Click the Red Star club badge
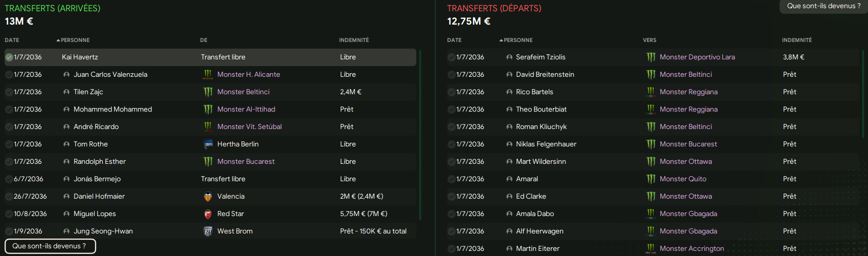This screenshot has width=868, height=256. point(208,214)
